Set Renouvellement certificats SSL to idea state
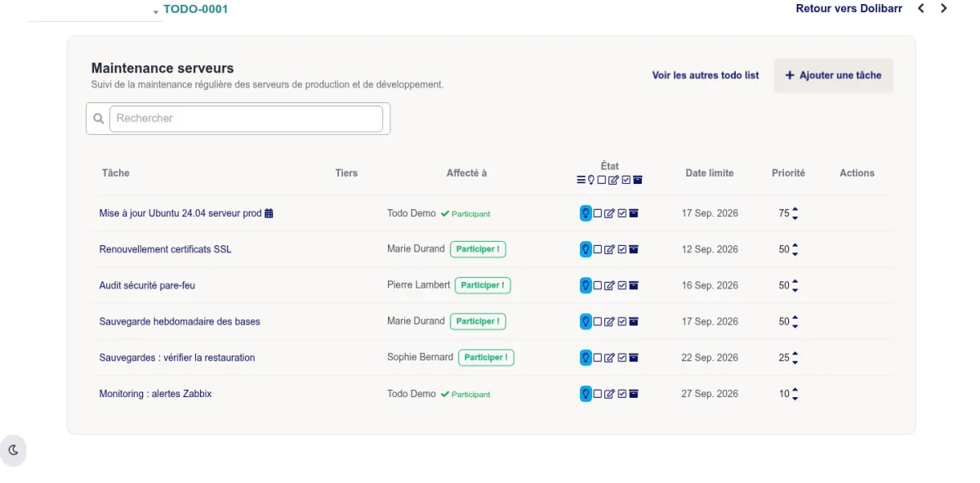The width and height of the screenshot is (980, 483). pyautogui.click(x=586, y=249)
